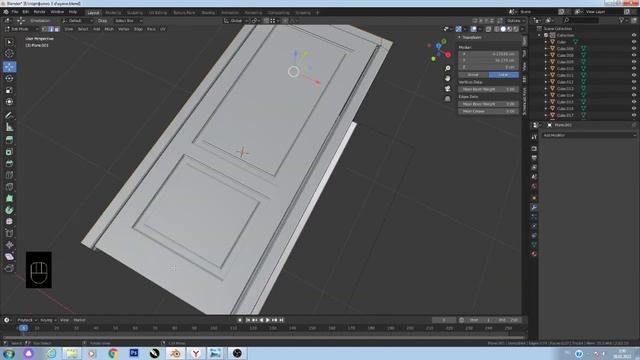Open the Material properties tab icon
Viewport: 640px width, 360px height.
(x=534, y=254)
